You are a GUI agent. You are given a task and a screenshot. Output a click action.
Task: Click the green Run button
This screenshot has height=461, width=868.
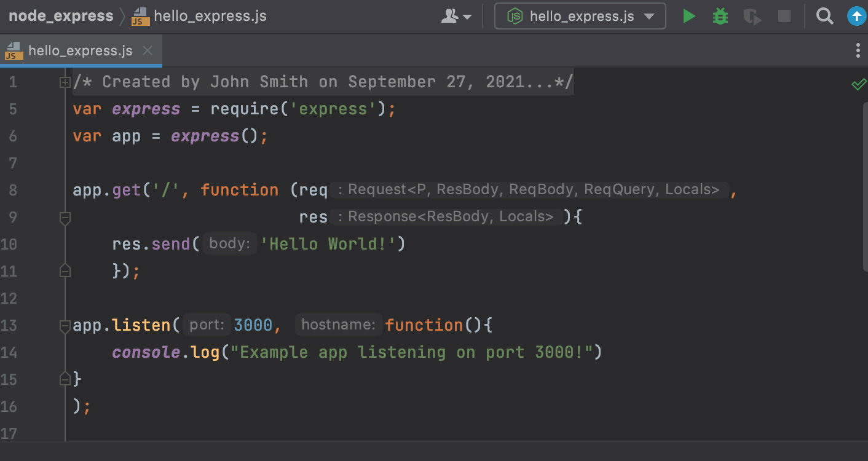688,16
